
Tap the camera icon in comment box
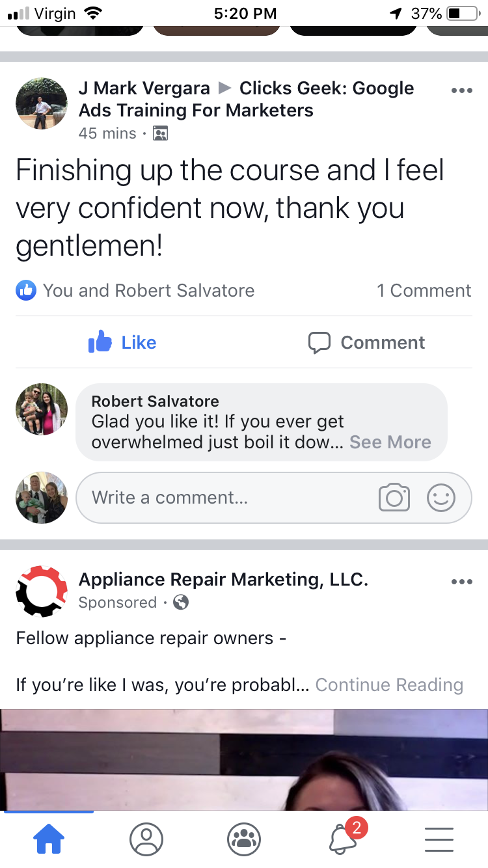coord(394,498)
